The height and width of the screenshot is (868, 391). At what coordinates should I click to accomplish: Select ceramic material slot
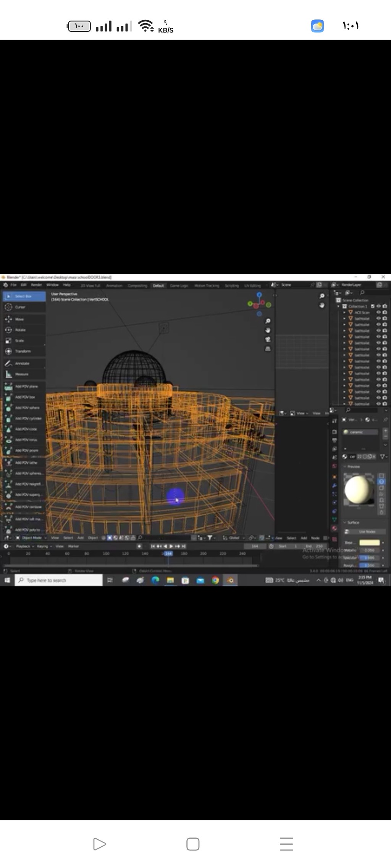pos(360,432)
